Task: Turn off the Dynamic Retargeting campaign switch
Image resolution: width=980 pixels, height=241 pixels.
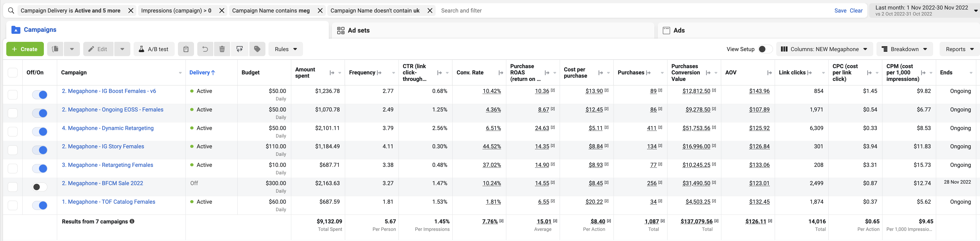Action: point(40,132)
